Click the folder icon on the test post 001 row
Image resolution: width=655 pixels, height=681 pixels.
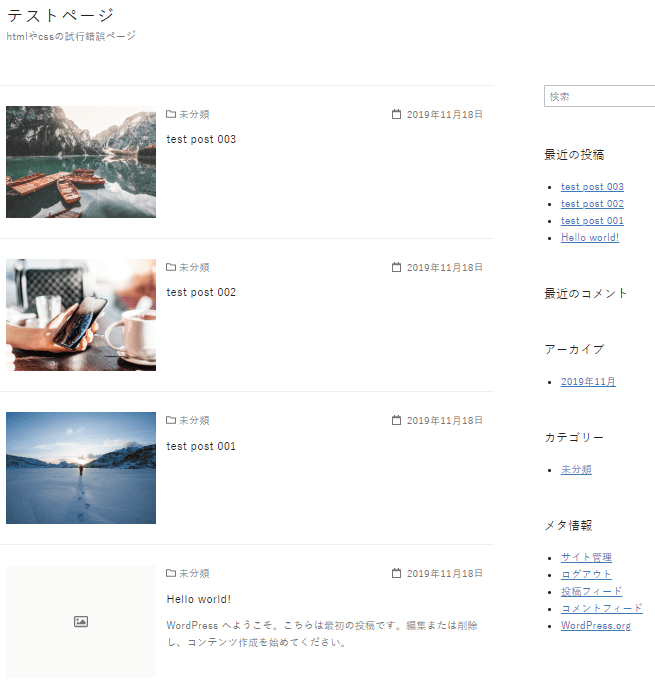pos(171,420)
